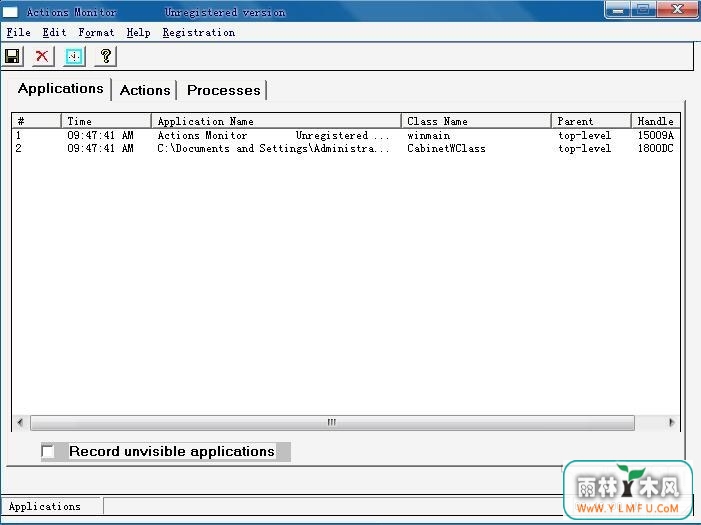Click the horizontal scrollbar right arrow
Screen dimensions: 701x525
pos(671,422)
